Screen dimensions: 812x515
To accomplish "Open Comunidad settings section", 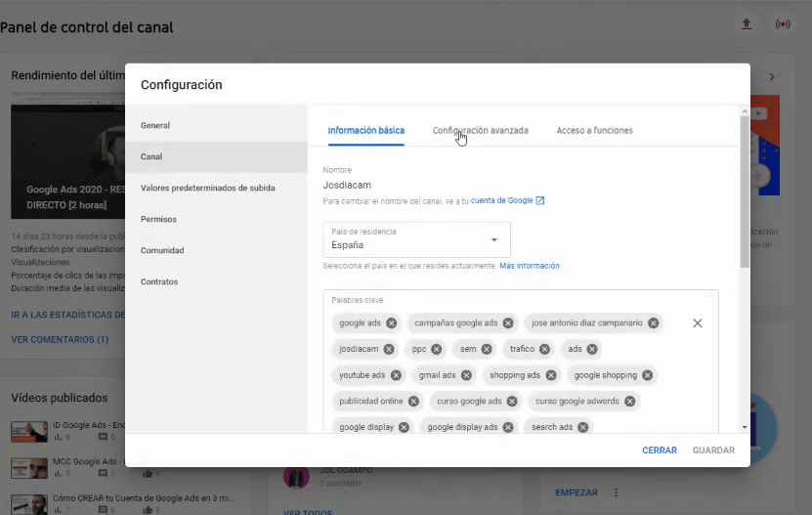I will coord(217,250).
